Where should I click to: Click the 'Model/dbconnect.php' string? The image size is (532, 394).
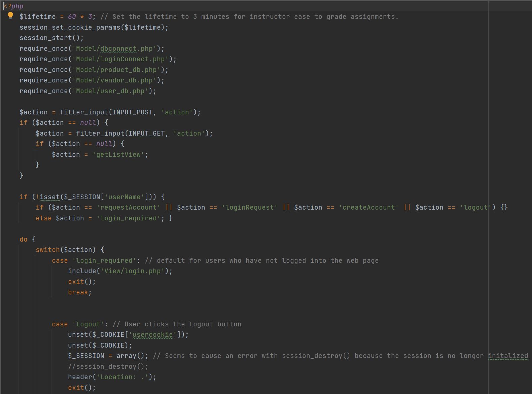(x=114, y=48)
